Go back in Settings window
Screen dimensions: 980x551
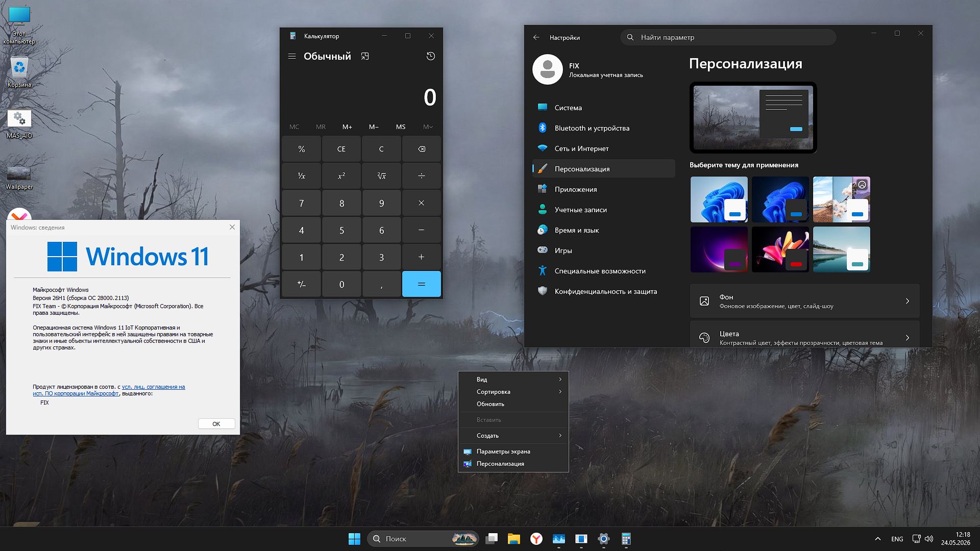pyautogui.click(x=536, y=37)
